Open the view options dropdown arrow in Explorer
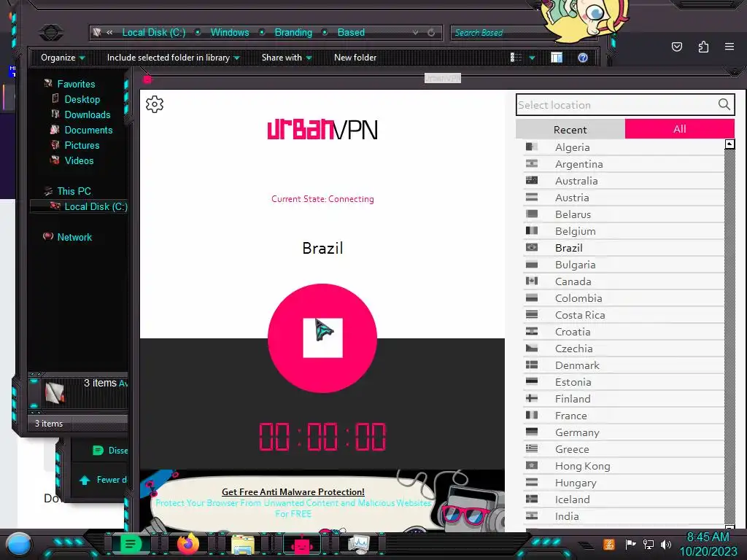This screenshot has width=747, height=560. point(532,58)
